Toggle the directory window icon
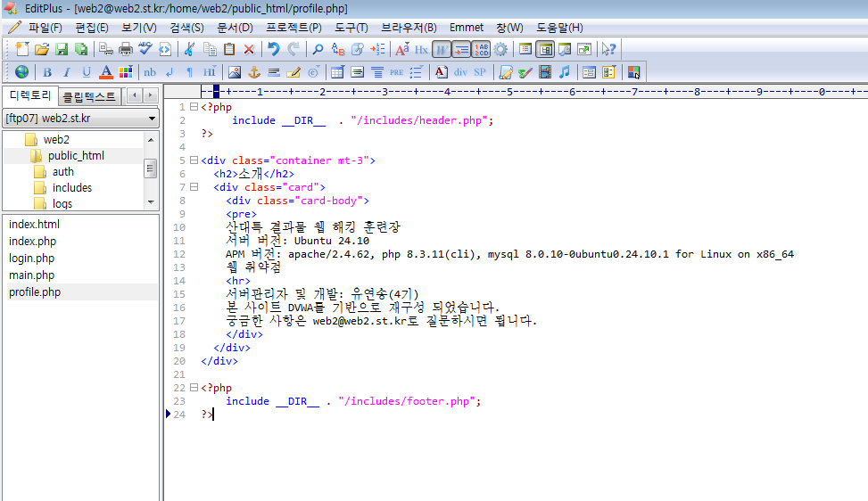The height and width of the screenshot is (501, 868). coord(545,49)
